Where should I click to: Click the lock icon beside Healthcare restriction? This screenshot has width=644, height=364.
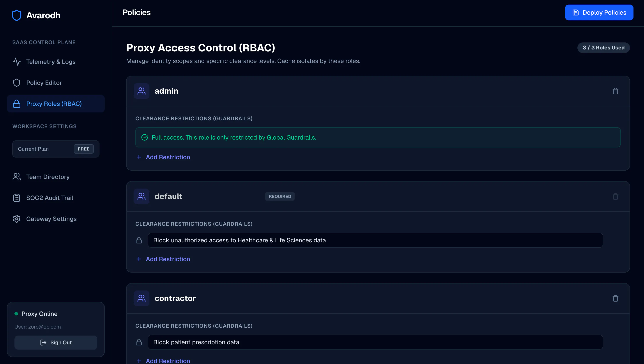pos(139,240)
